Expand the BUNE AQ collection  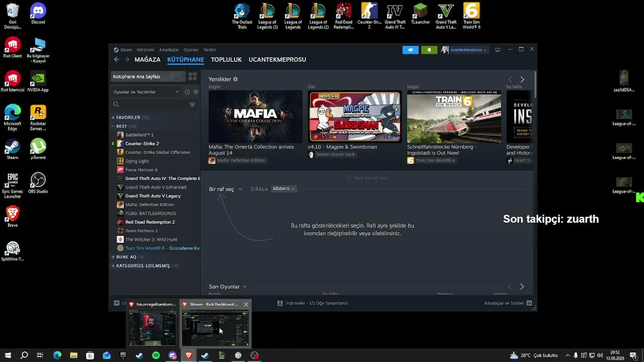coord(113,257)
